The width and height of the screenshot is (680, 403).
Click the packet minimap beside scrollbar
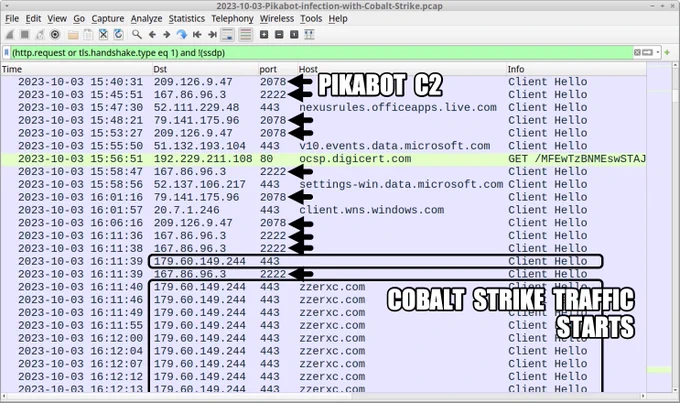click(x=659, y=226)
